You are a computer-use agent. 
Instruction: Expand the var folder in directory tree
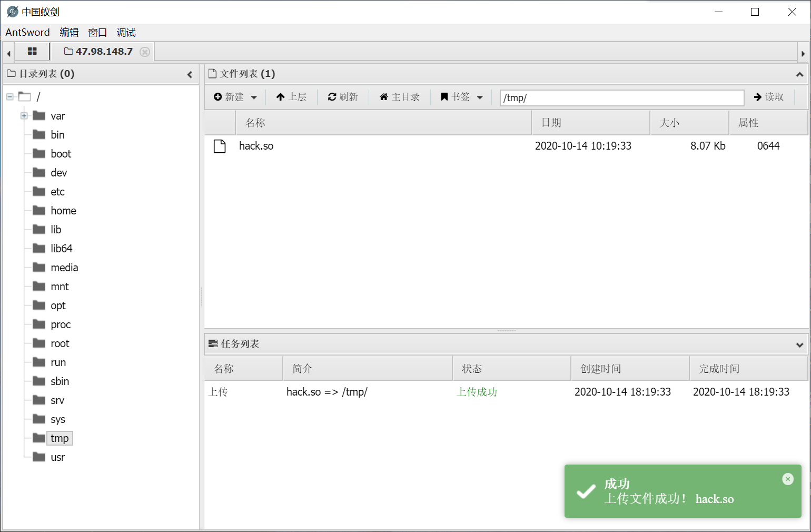[23, 115]
